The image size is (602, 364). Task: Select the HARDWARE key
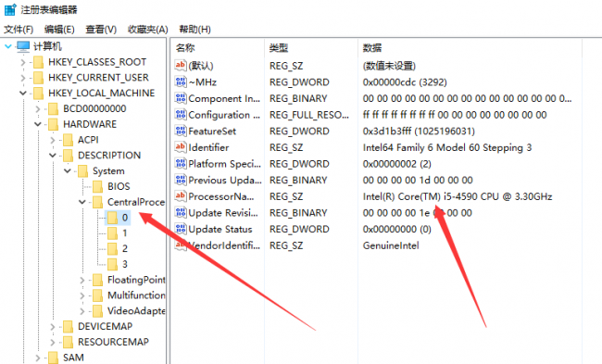click(x=90, y=124)
